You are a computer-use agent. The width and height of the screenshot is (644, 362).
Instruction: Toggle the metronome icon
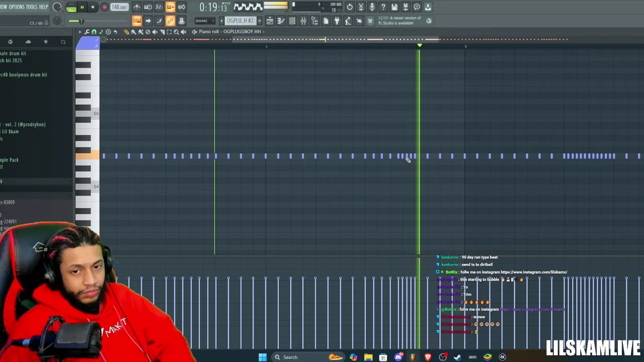coord(137,7)
